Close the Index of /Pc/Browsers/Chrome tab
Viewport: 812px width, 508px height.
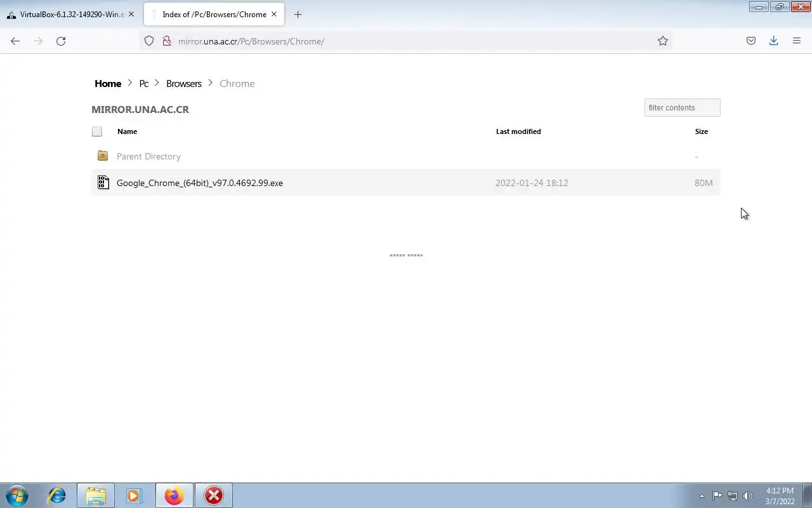coord(275,14)
